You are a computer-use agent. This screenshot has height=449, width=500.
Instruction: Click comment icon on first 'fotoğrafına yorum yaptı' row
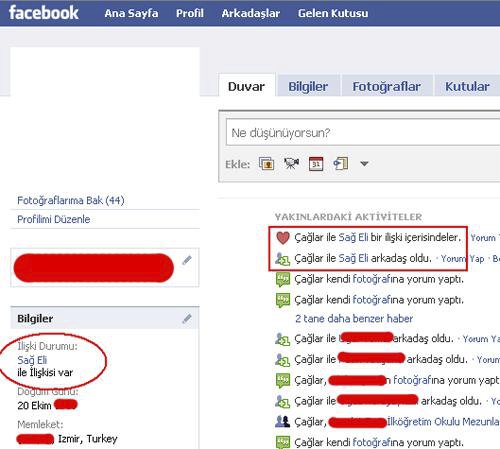(x=283, y=280)
